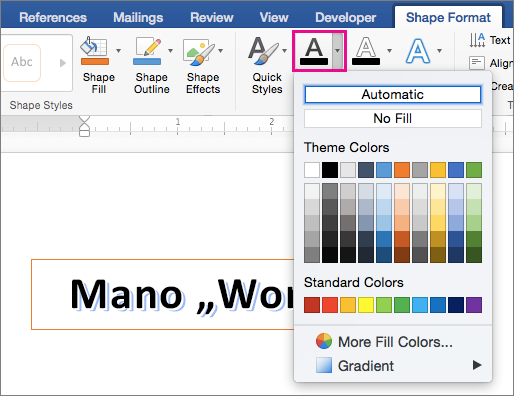Pick the orange theme color
The image size is (514, 396).
402,170
